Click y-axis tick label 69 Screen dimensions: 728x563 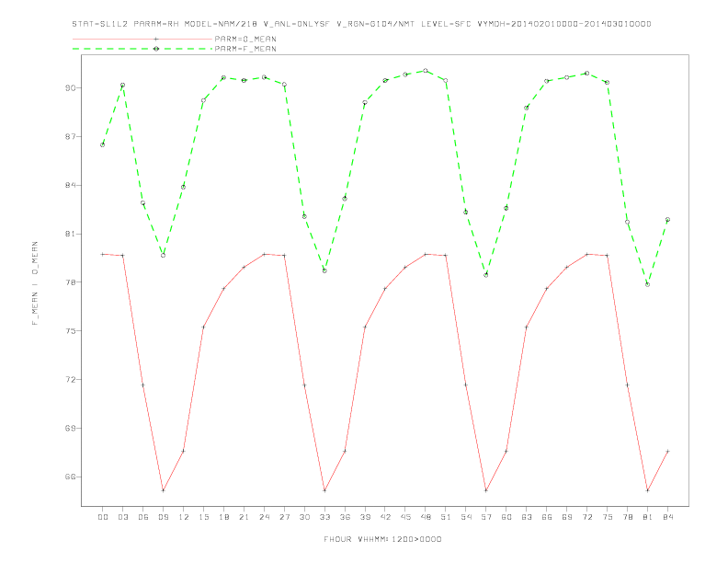(x=71, y=428)
